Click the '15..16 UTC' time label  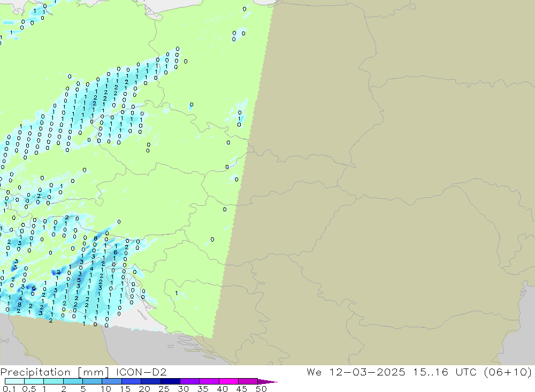point(445,372)
